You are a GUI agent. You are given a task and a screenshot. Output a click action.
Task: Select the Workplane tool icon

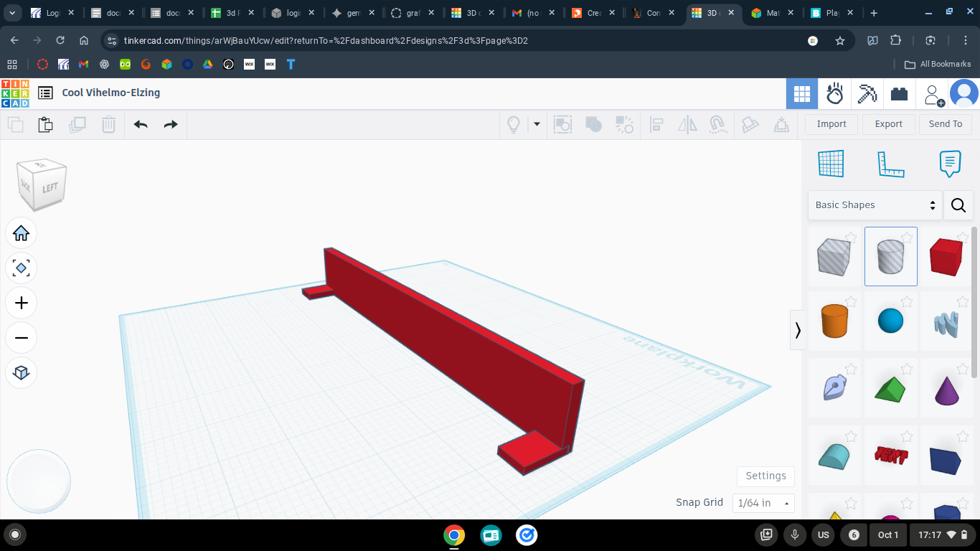coord(831,164)
